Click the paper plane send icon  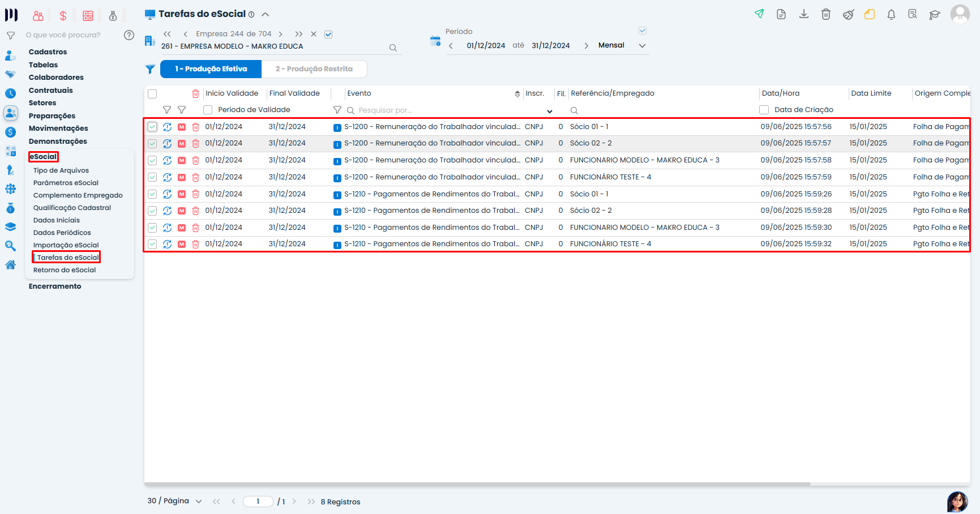tap(759, 14)
